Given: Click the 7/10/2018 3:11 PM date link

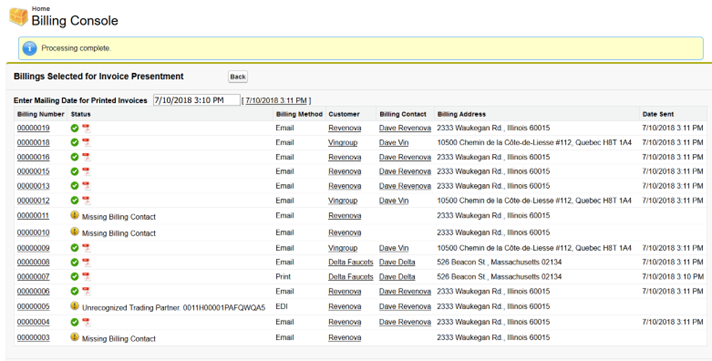Looking at the screenshot, I should pyautogui.click(x=277, y=101).
